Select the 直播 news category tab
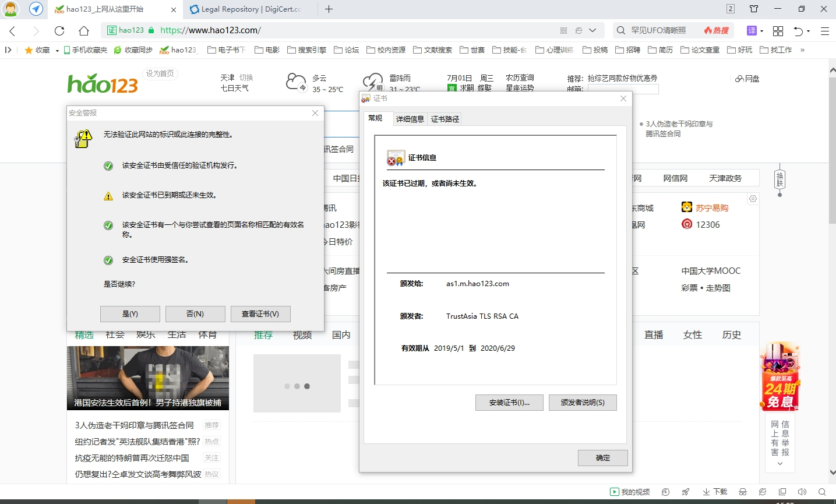Image resolution: width=836 pixels, height=504 pixels. pyautogui.click(x=654, y=334)
